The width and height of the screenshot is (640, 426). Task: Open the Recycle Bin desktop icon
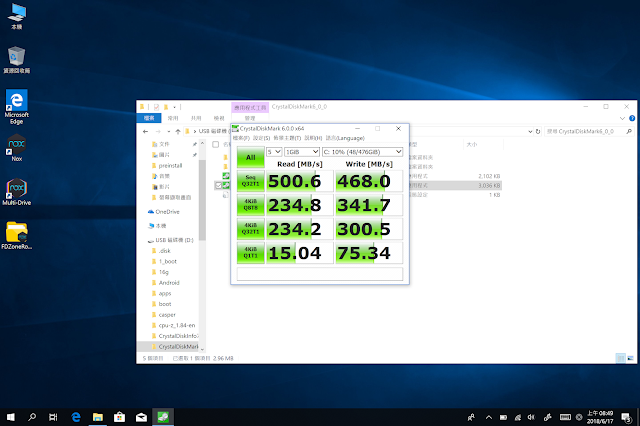[x=16, y=60]
